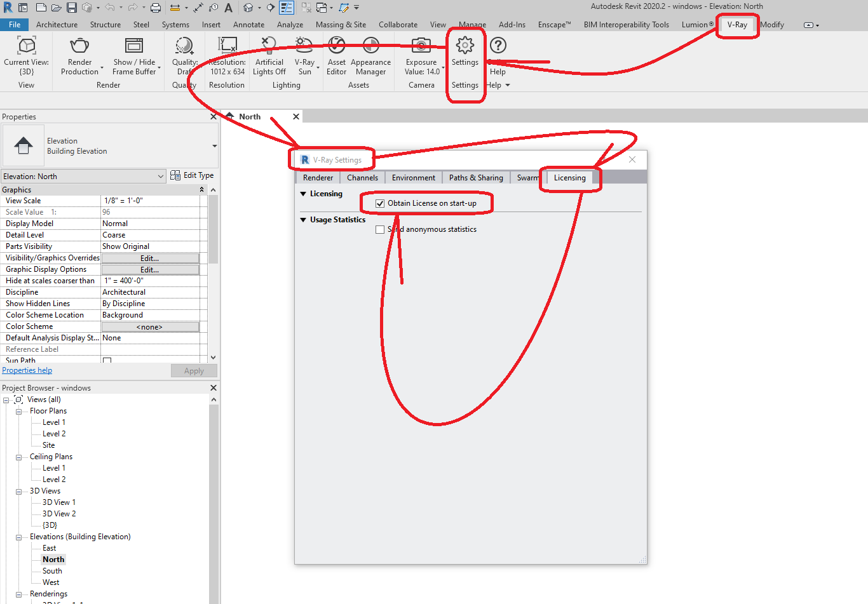Switch to the Renderer tab in V-Ray Settings
Screen dimensions: 868x604
(x=318, y=178)
